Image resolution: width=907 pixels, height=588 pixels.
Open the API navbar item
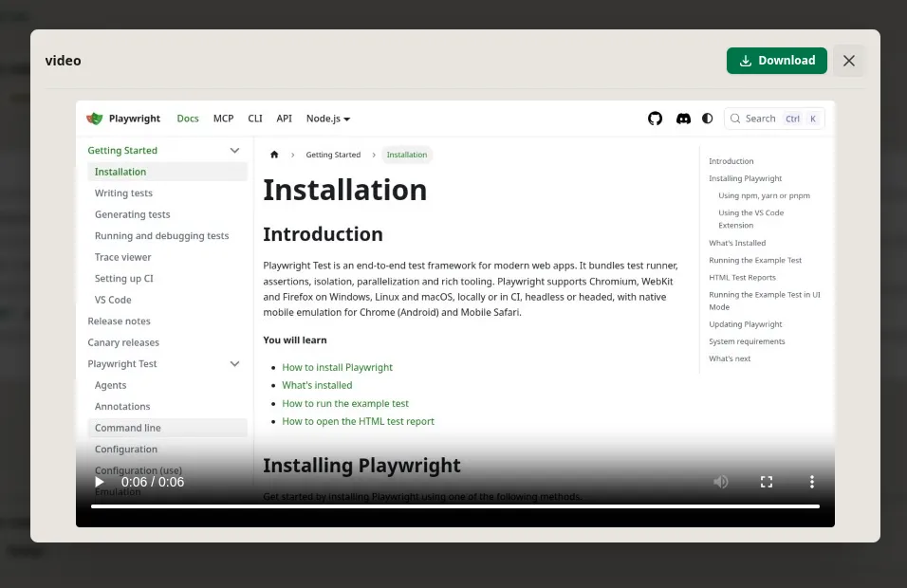click(284, 119)
